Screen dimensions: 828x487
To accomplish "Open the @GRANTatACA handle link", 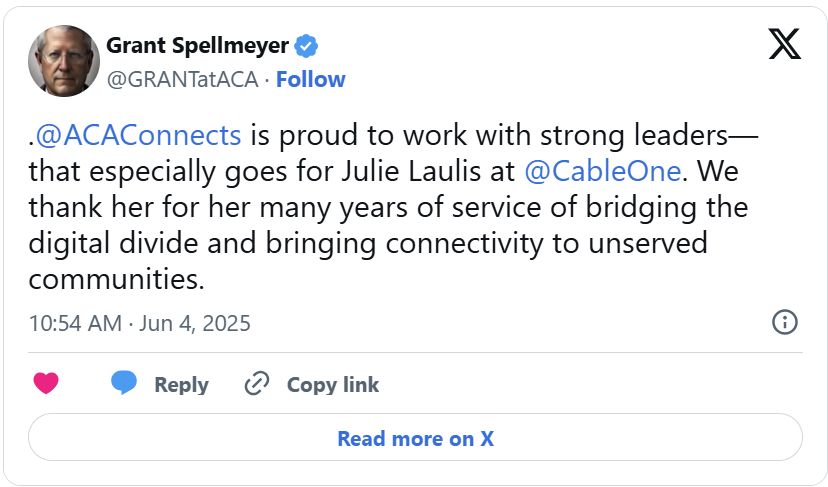I will coord(182,80).
